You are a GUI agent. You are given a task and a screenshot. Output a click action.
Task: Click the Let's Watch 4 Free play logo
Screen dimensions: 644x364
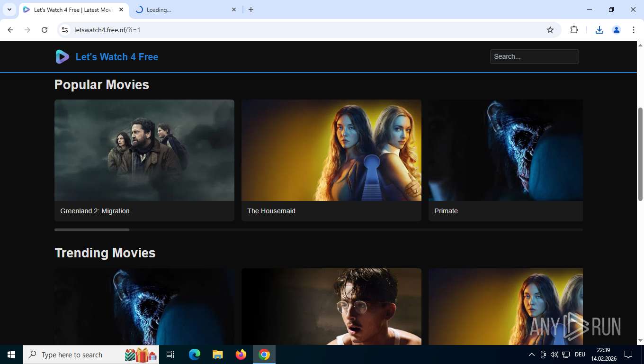coord(62,57)
